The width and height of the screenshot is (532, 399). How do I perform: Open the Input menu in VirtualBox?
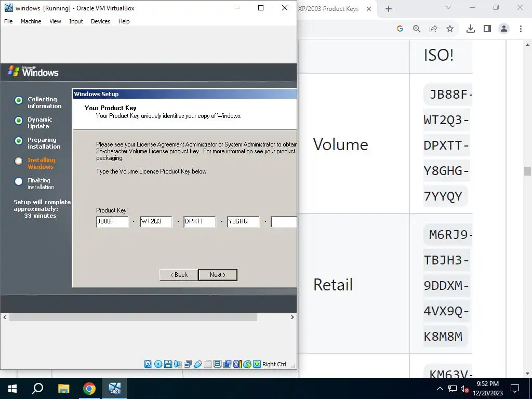click(x=76, y=21)
